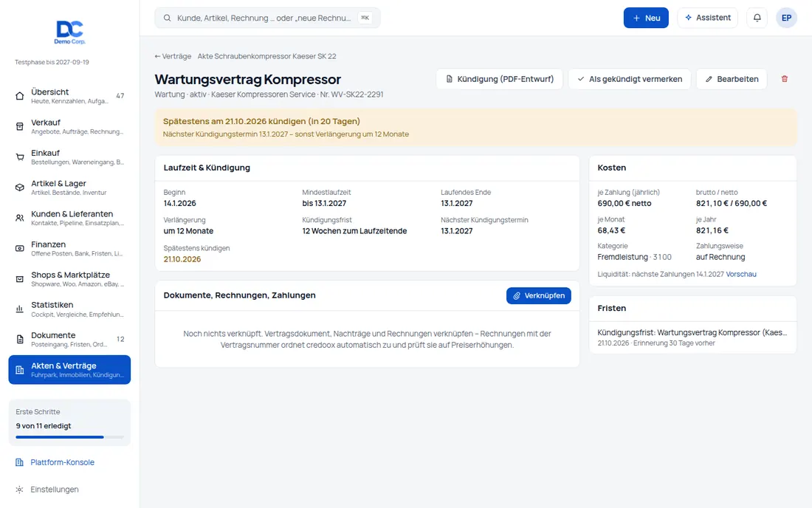812x508 pixels.
Task: Click the category Fremdleistung · 3100
Action: [x=634, y=257]
